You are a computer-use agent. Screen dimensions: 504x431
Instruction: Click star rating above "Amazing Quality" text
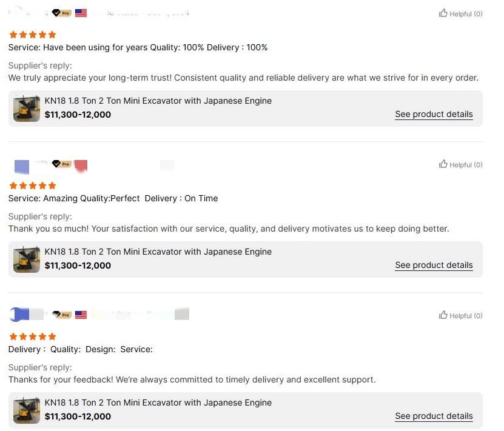point(32,185)
